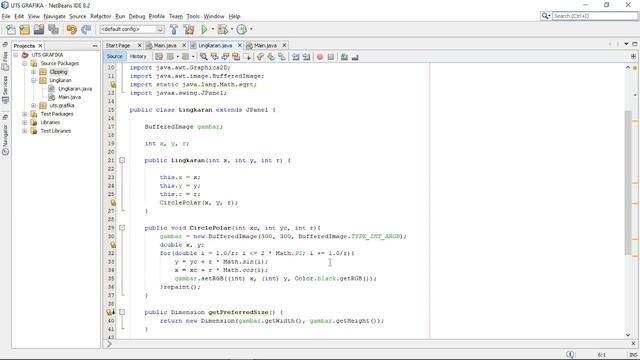Screen dimensions: 640x360
Task: Click the Comment editor toolbar icon
Action: [344, 57]
